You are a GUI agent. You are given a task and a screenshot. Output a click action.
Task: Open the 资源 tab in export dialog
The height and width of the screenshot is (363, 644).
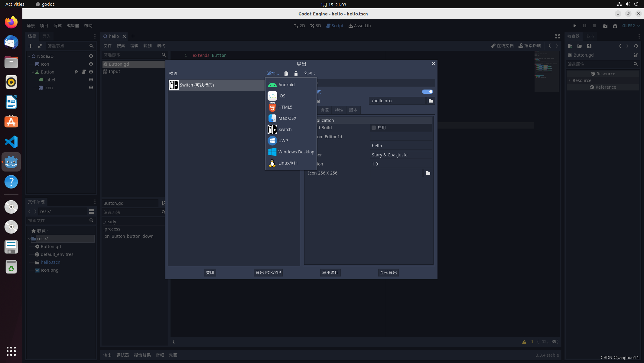pos(324,110)
